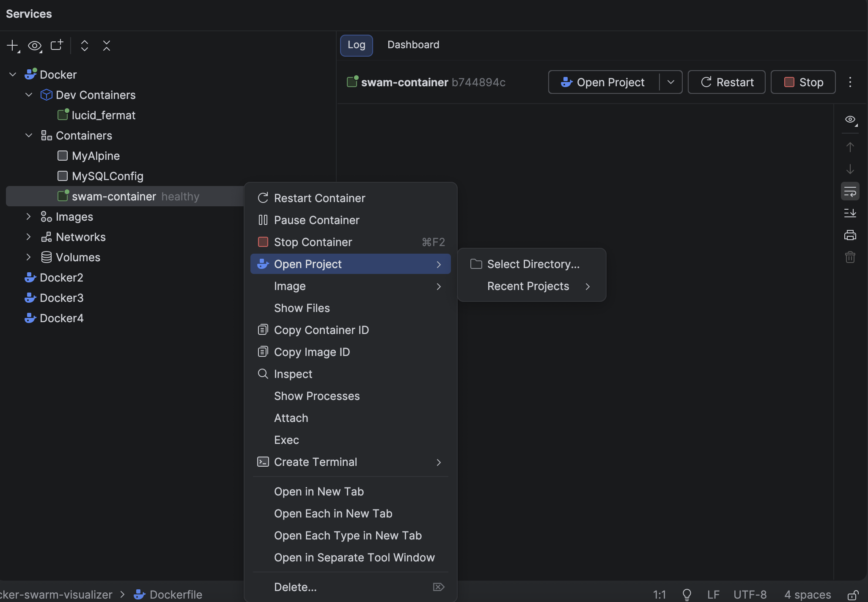Toggle read-only lock in the status bar
This screenshot has width=868, height=602.
click(x=853, y=595)
